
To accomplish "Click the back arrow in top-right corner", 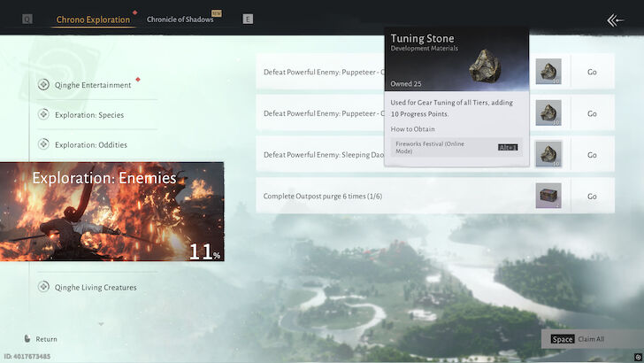I will point(616,19).
